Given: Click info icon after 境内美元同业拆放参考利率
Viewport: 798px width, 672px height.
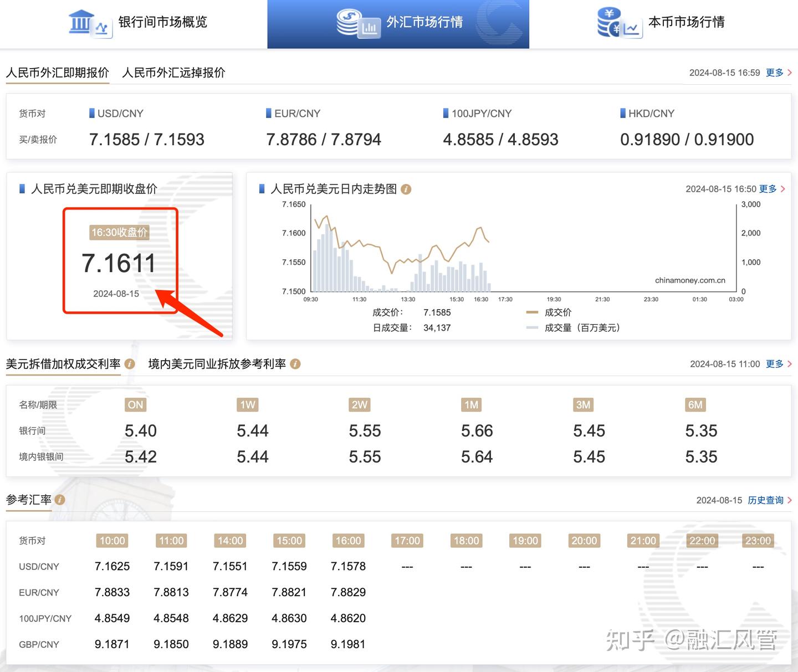Looking at the screenshot, I should [x=295, y=365].
